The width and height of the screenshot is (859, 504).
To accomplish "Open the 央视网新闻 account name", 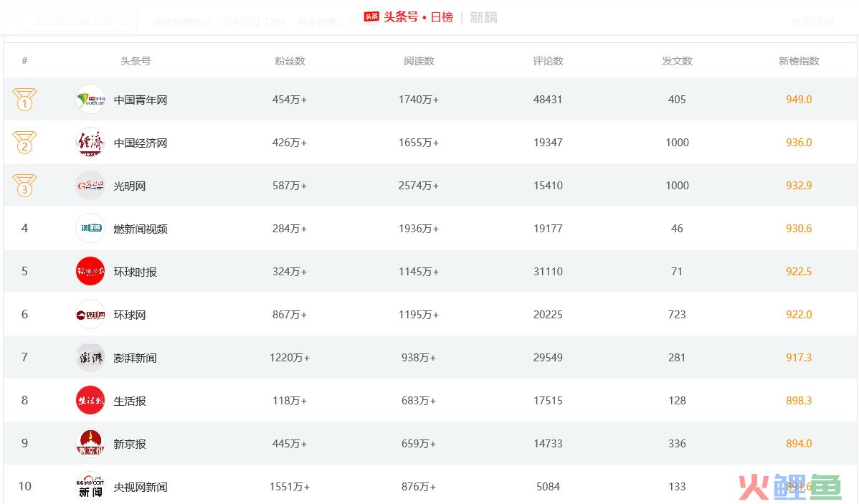I will coord(141,487).
